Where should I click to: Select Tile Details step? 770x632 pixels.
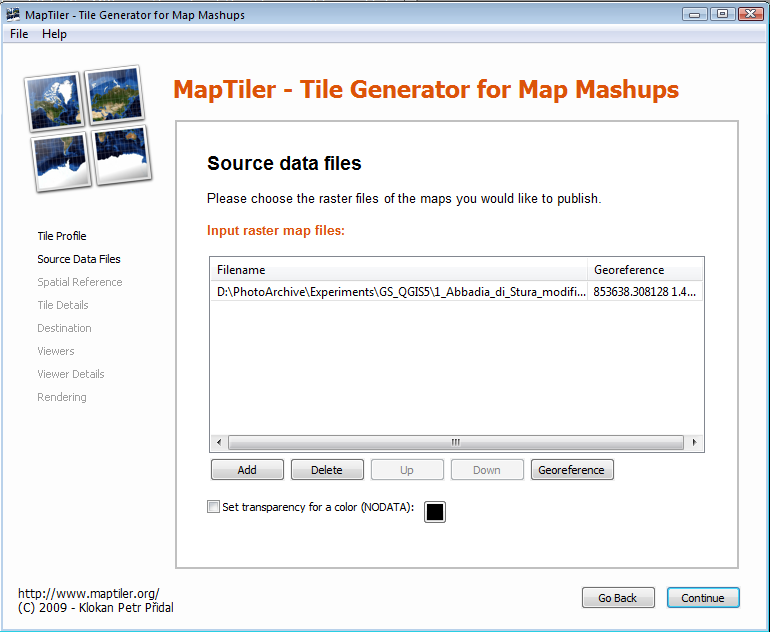[x=63, y=305]
